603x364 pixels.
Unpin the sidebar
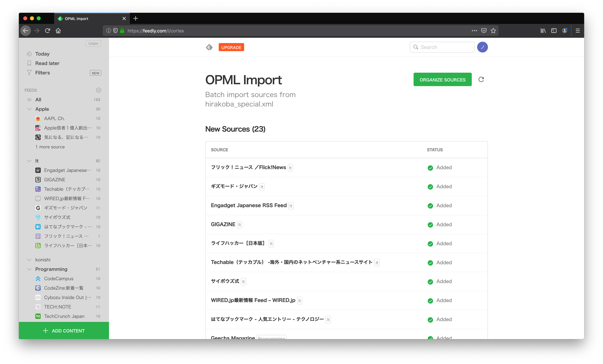point(93,44)
